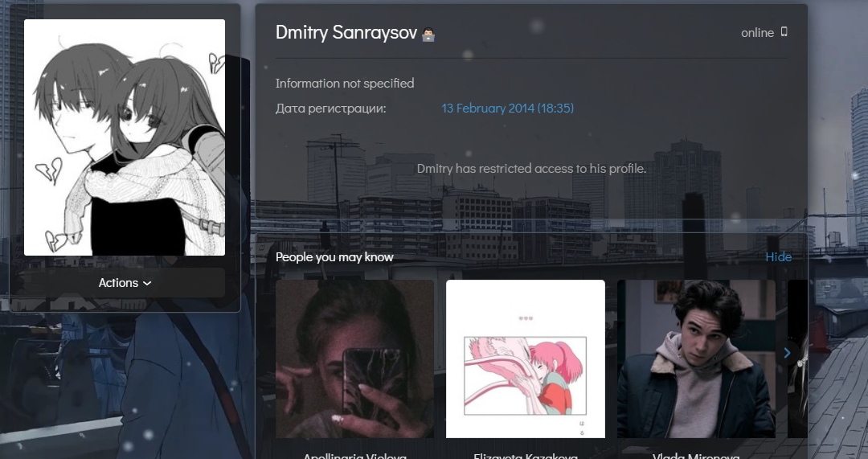This screenshot has width=868, height=459.
Task: Open the Actions dropdown under profile photo
Action: pos(125,282)
